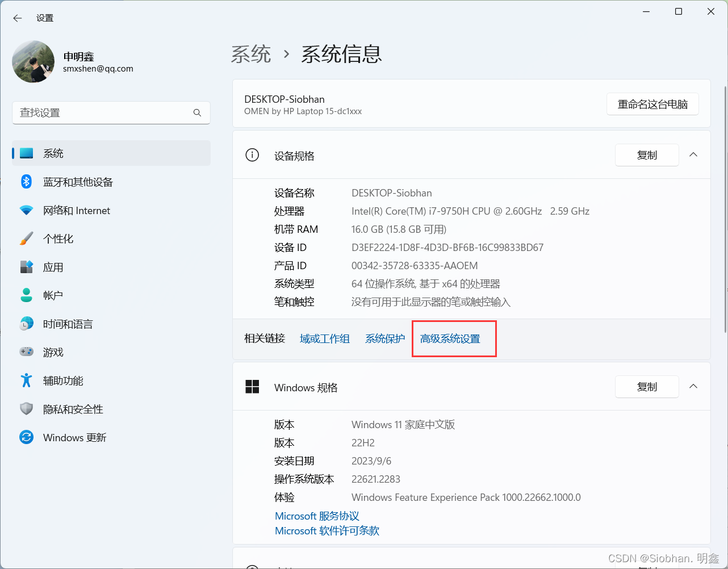The width and height of the screenshot is (728, 569).
Task: Click the vertical scrollbar on right edge
Action: point(725,210)
